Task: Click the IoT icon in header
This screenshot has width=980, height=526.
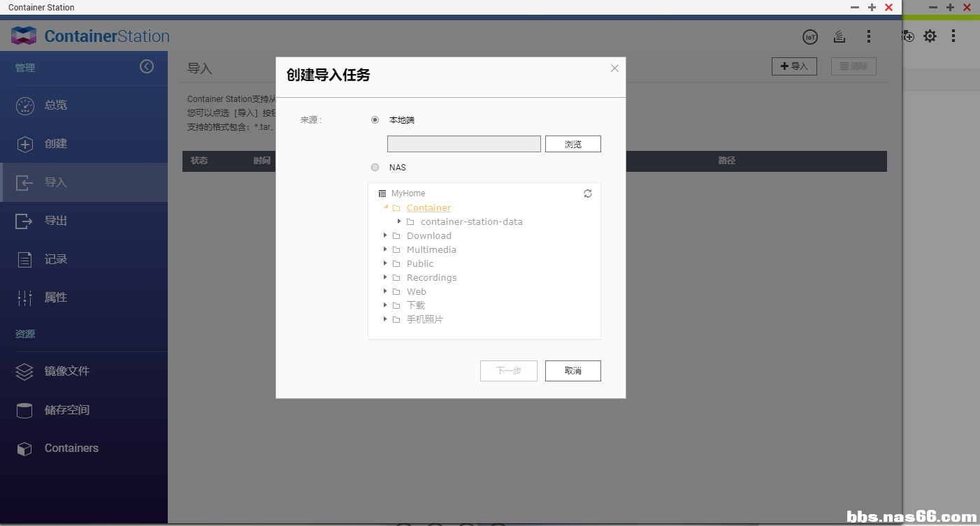Action: (810, 37)
